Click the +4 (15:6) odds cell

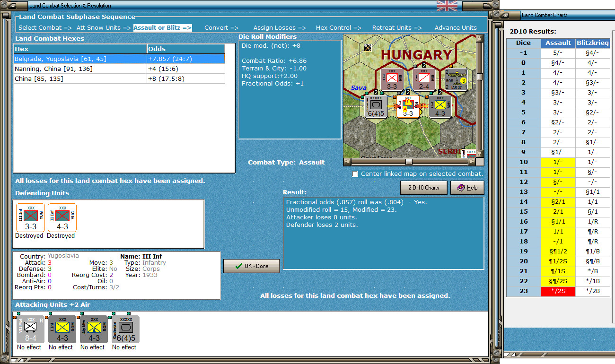click(x=186, y=69)
